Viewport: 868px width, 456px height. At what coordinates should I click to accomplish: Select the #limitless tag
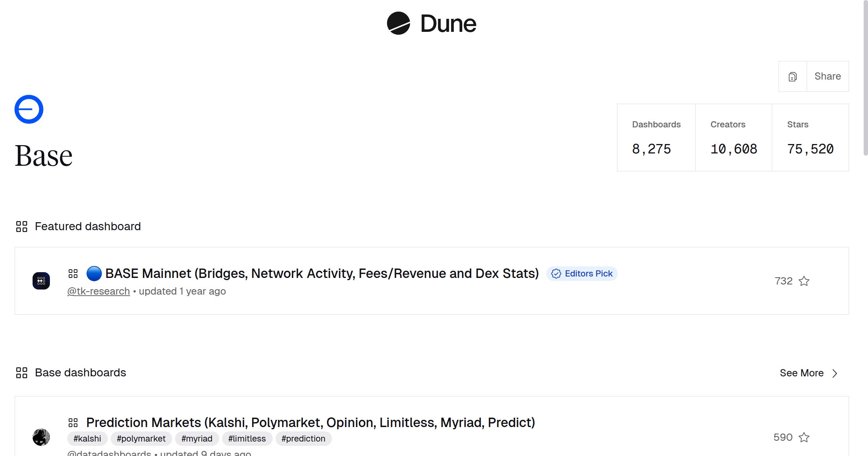point(247,439)
